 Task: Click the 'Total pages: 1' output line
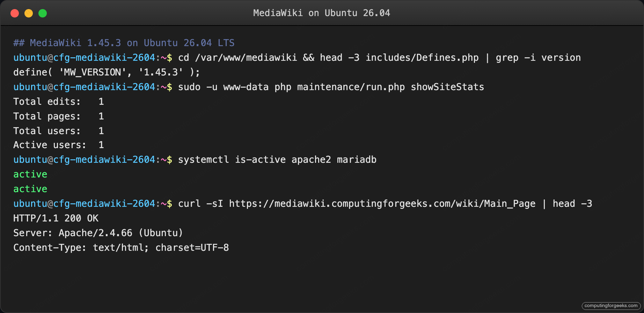click(59, 116)
